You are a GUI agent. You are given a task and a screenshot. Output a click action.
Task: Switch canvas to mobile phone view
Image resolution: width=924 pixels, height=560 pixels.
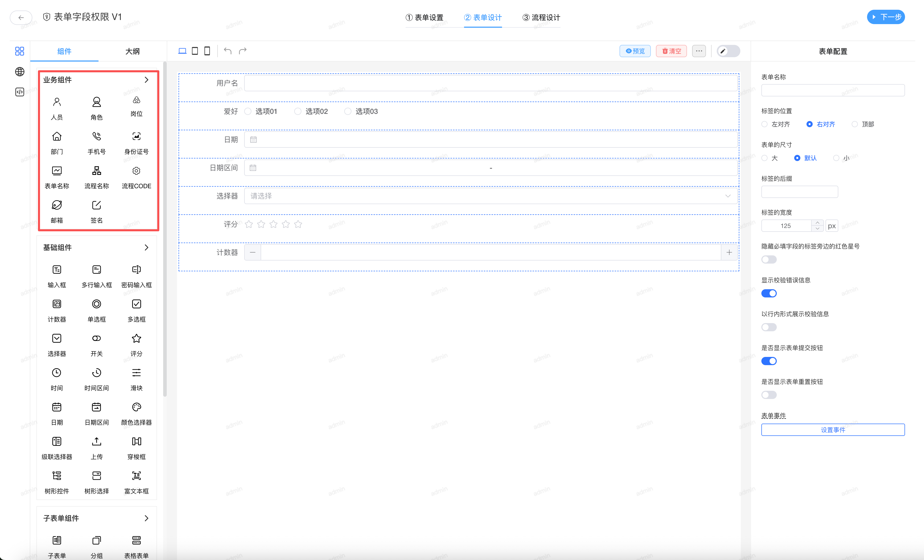[x=207, y=51]
